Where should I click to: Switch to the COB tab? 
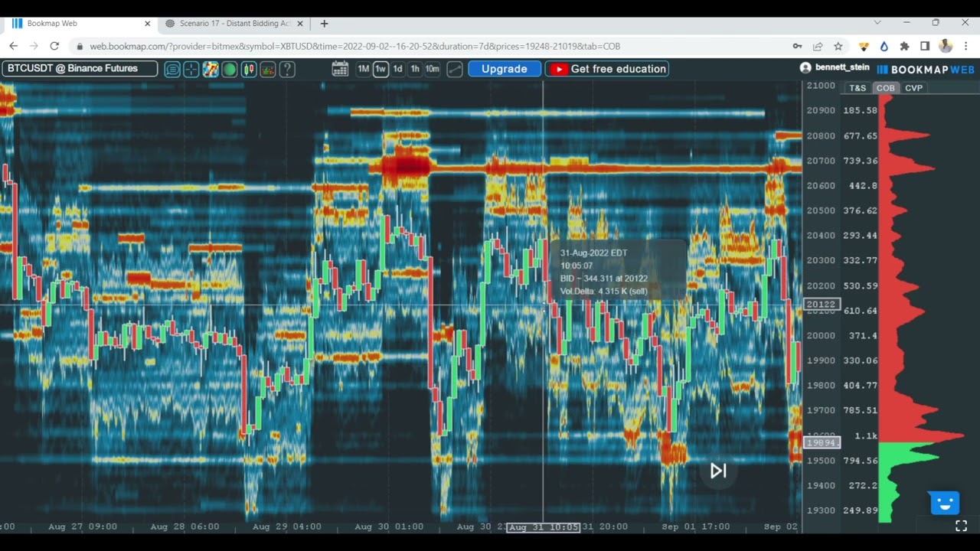pos(886,88)
